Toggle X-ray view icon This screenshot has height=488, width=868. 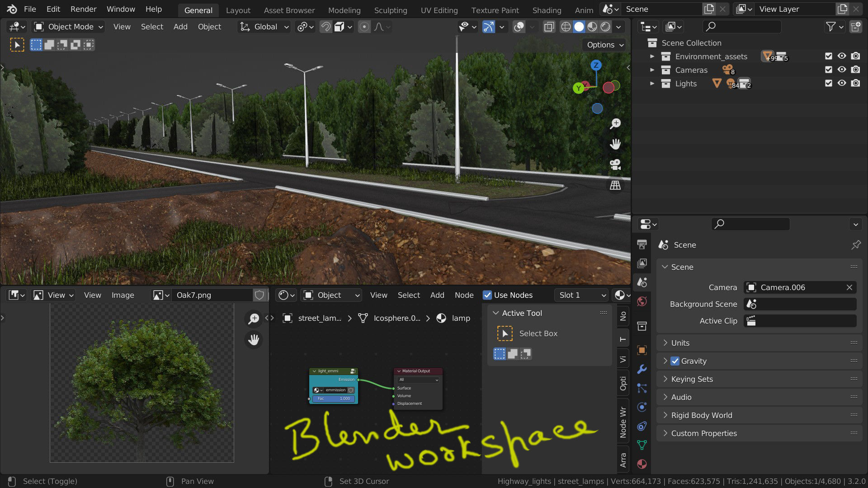[x=549, y=27]
